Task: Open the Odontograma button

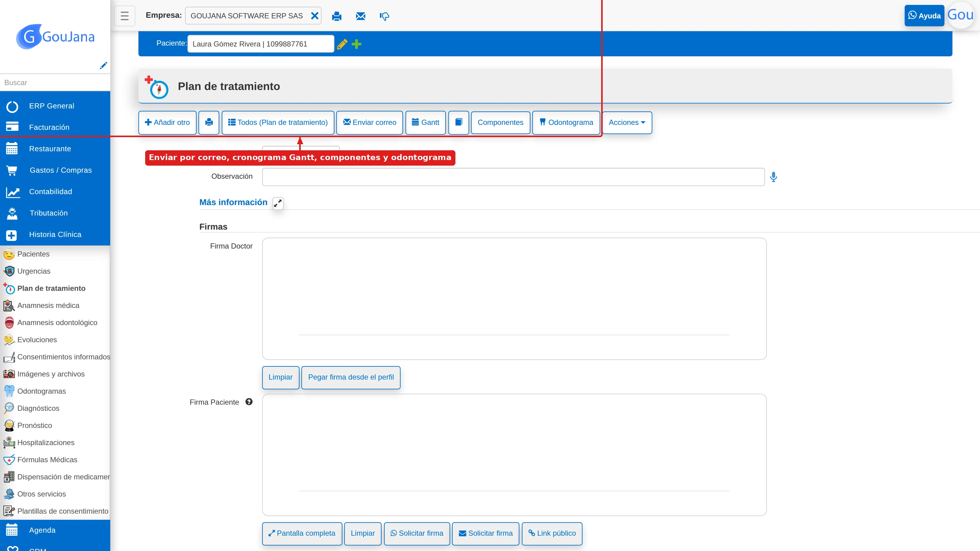Action: click(x=566, y=122)
